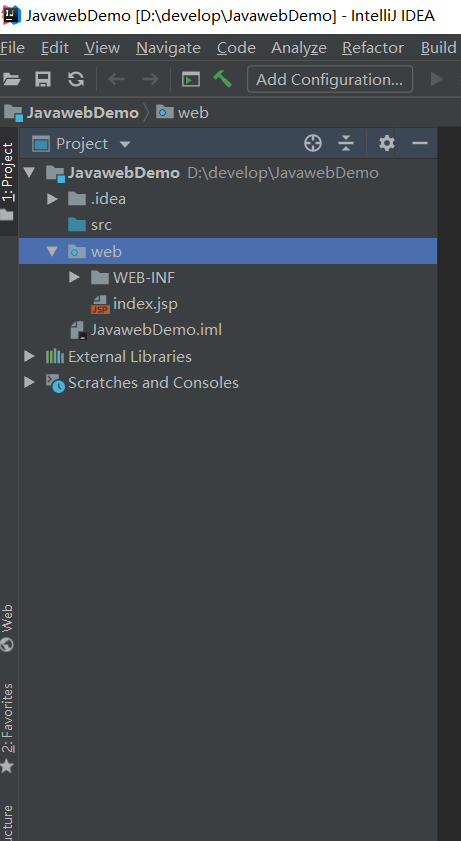Click the Synchronize refresh icon
The width and height of the screenshot is (461, 841).
[76, 79]
